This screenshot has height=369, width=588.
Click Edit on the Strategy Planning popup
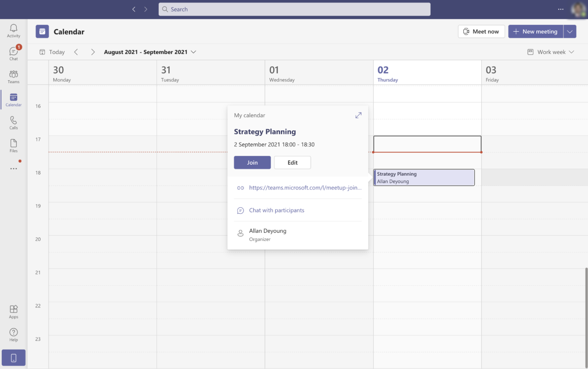point(292,163)
